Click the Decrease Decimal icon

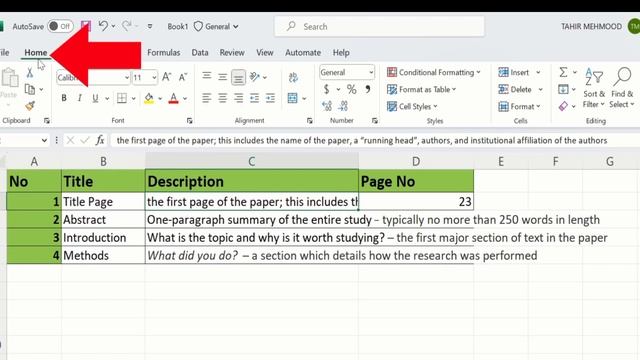tap(343, 106)
